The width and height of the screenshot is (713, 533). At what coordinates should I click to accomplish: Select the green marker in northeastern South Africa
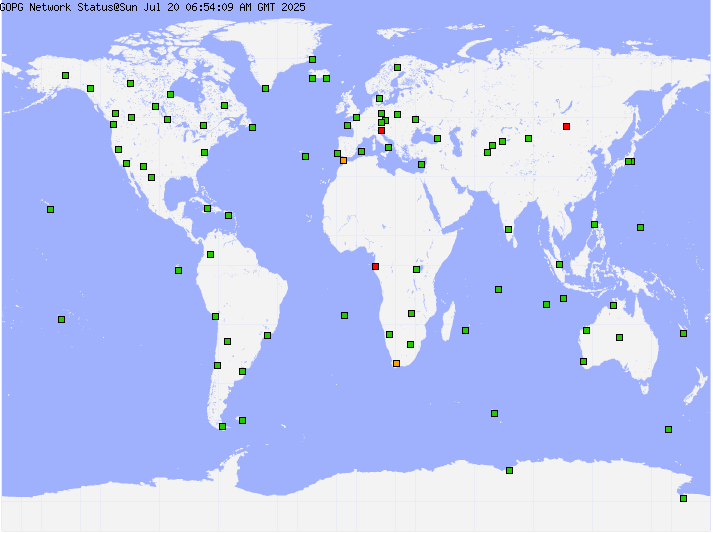coord(411,345)
